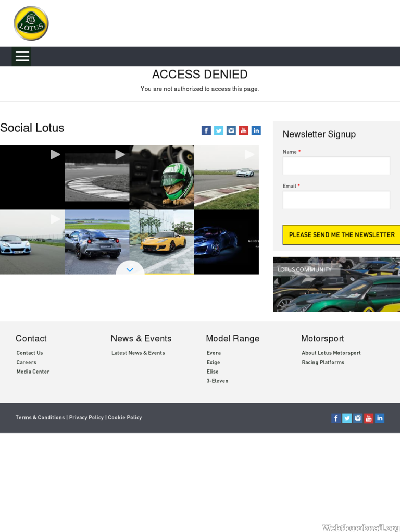Open the yellow Lotus photo
Screen dimensions: 400x532
coord(162,242)
